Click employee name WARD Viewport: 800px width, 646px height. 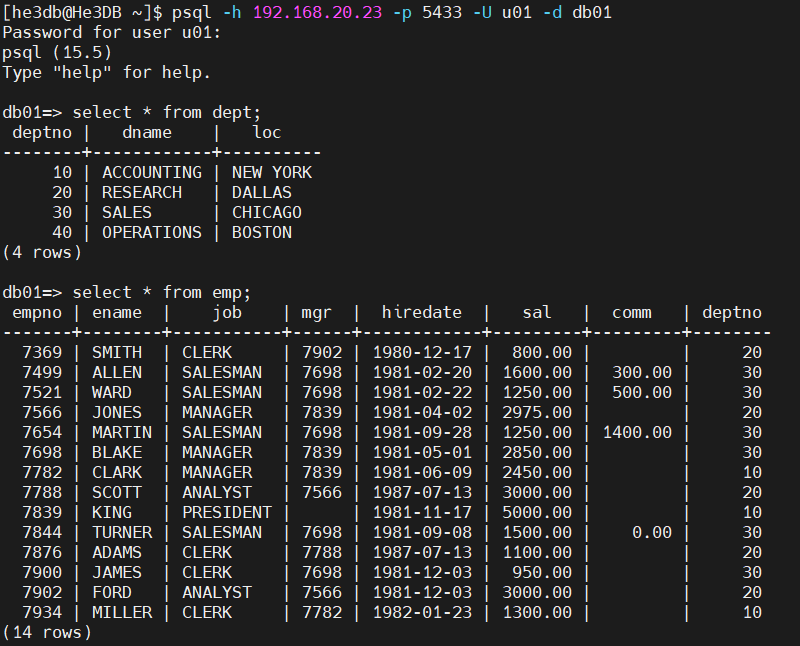coord(112,392)
